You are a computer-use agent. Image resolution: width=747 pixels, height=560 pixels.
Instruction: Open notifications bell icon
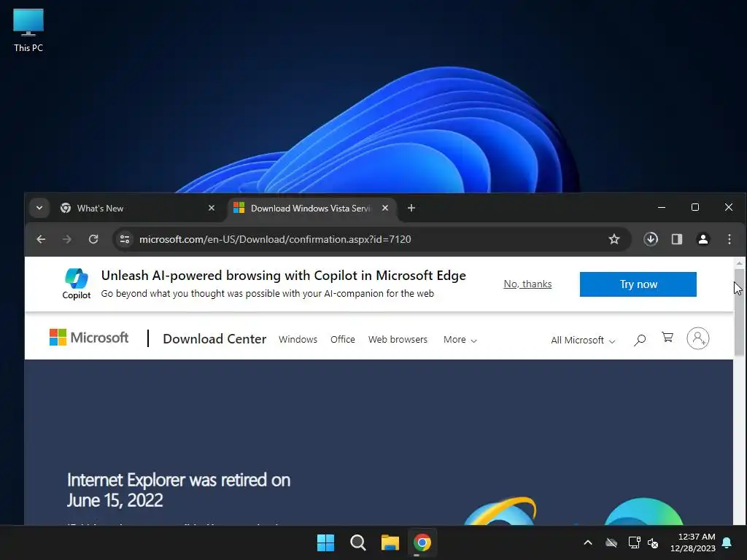(x=727, y=542)
